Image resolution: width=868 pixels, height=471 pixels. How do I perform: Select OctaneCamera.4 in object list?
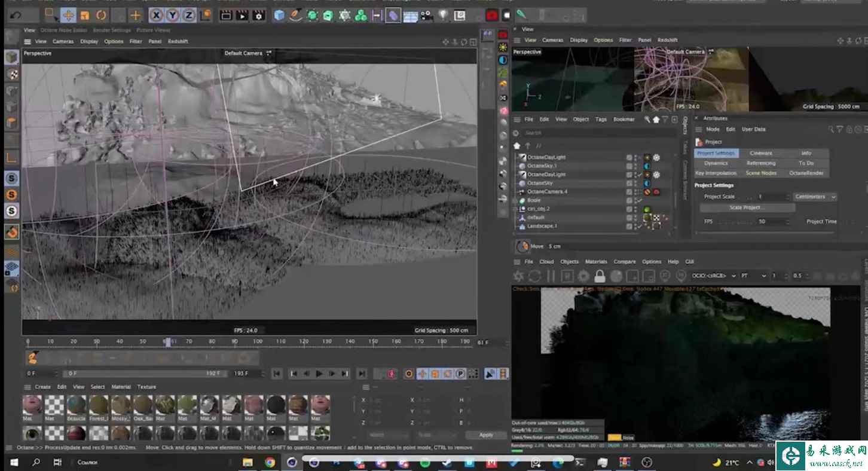click(547, 192)
